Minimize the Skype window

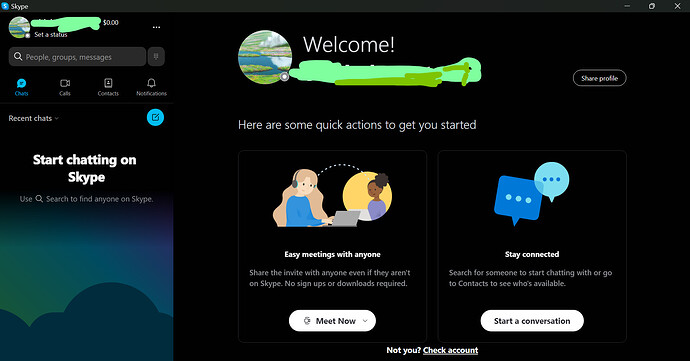(627, 6)
